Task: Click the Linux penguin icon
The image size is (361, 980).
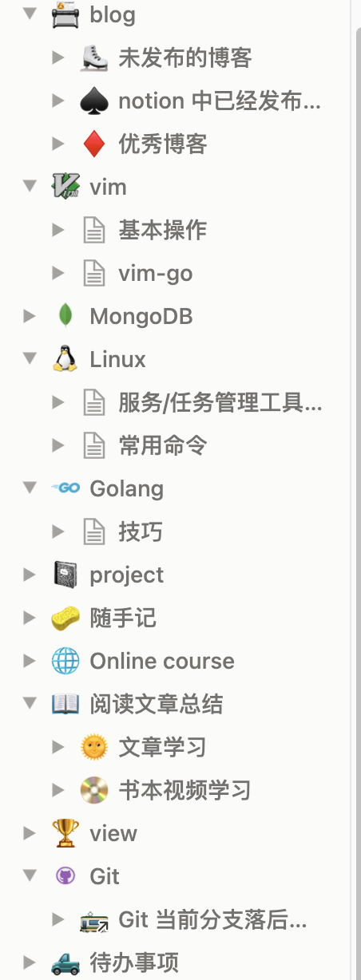Action: (65, 359)
